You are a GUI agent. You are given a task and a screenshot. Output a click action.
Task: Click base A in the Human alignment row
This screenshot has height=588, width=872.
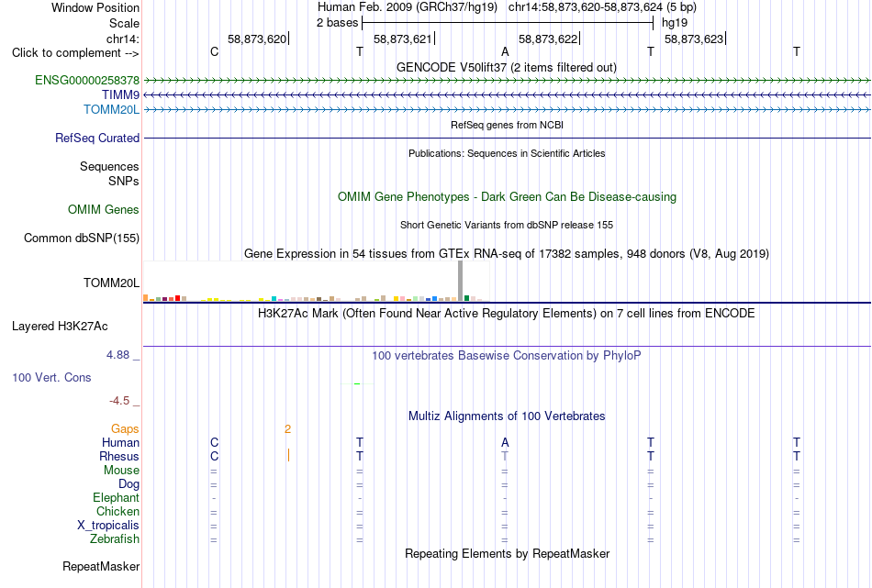coord(505,442)
